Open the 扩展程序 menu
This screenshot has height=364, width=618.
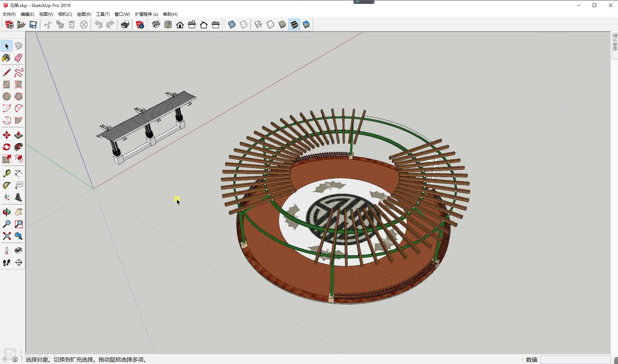pyautogui.click(x=146, y=14)
